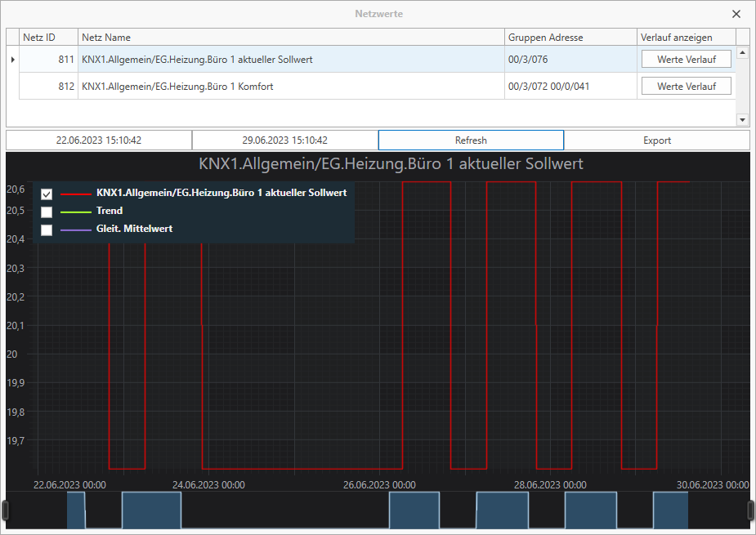Click the left range slider handle
Screen dimensions: 756x535
[x=5, y=510]
